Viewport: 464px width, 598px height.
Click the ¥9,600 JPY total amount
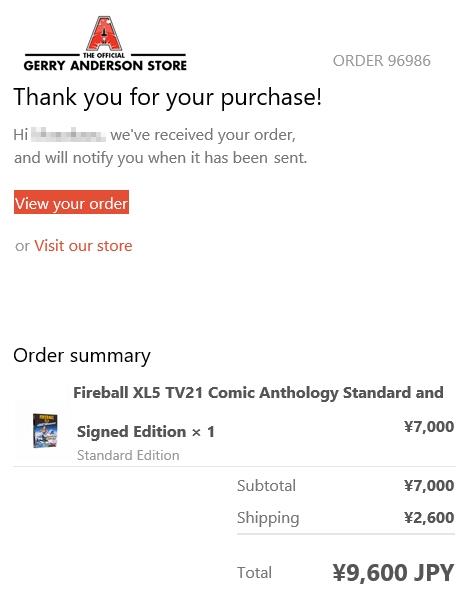393,572
